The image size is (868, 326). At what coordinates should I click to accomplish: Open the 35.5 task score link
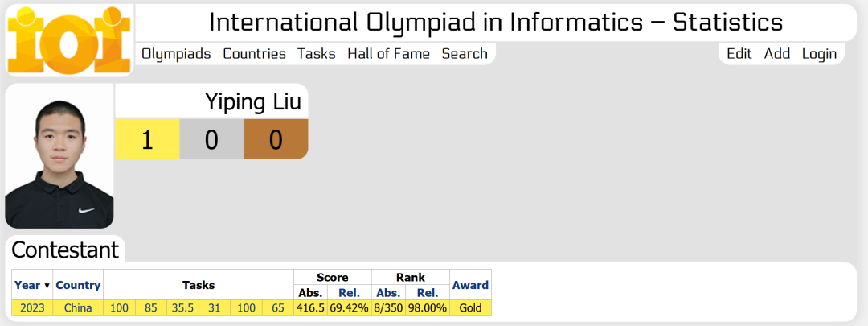click(x=182, y=307)
